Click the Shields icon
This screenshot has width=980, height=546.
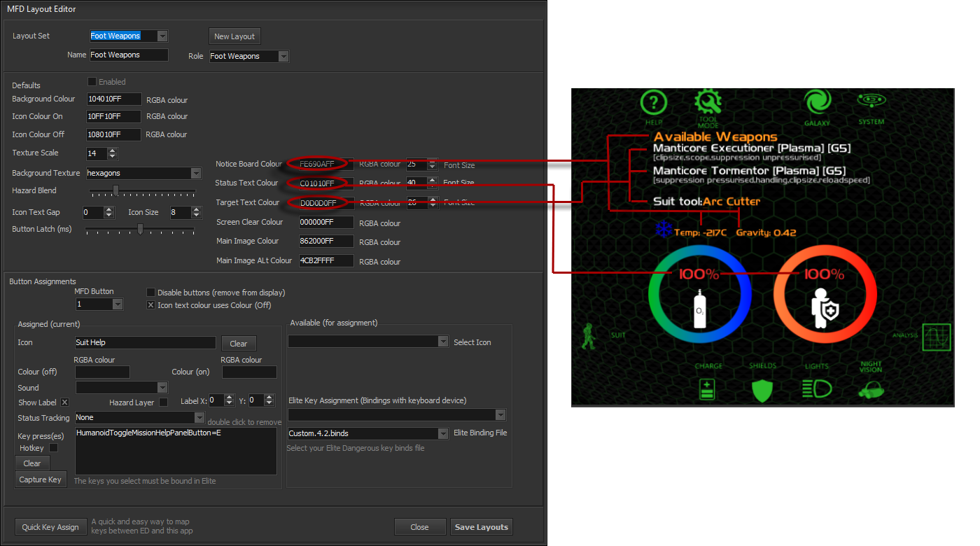(x=762, y=389)
